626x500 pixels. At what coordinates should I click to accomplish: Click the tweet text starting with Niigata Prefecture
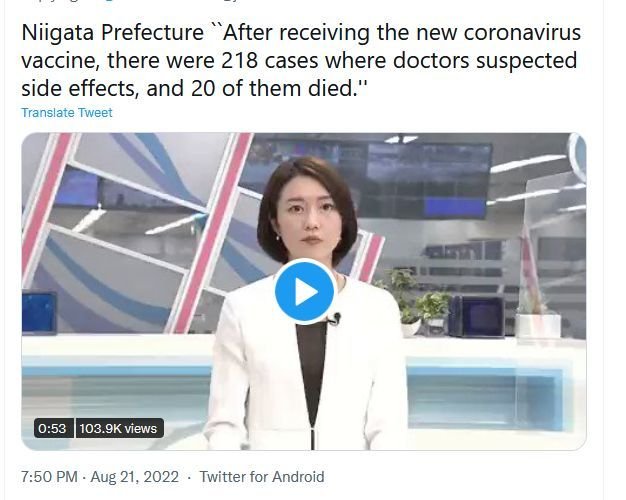pyautogui.click(x=301, y=60)
